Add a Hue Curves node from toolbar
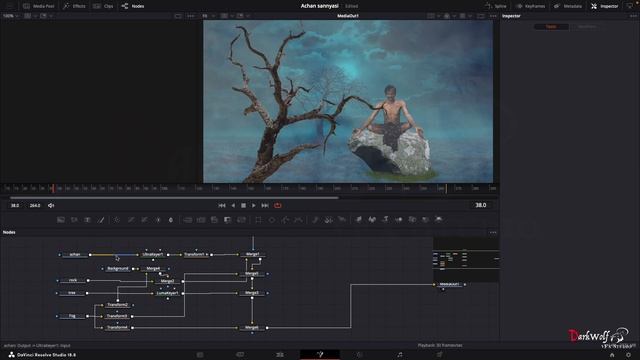Screen dimensions: 640x360 [x=144, y=220]
